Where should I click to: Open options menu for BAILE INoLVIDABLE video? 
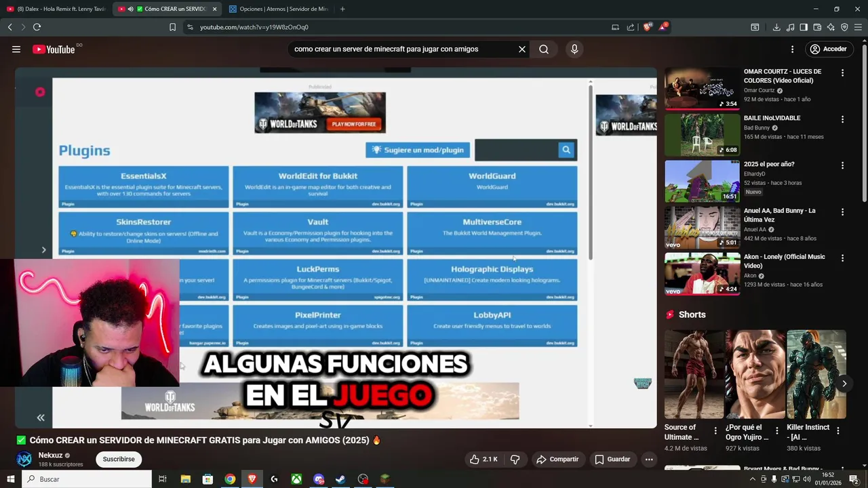pos(842,119)
